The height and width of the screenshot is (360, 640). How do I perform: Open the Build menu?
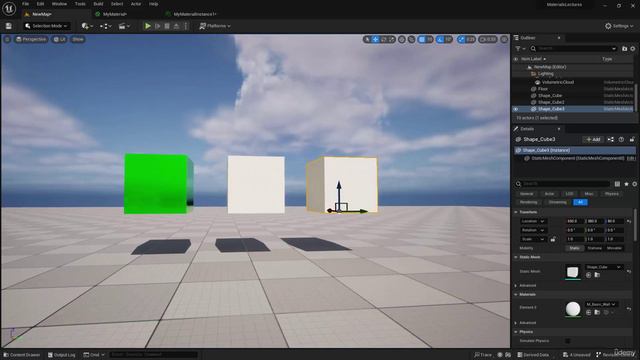[x=98, y=4]
